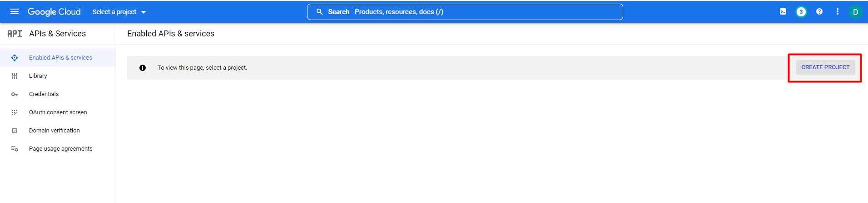Open notifications badge showing 3
The width and height of the screenshot is (868, 203).
coord(801,12)
